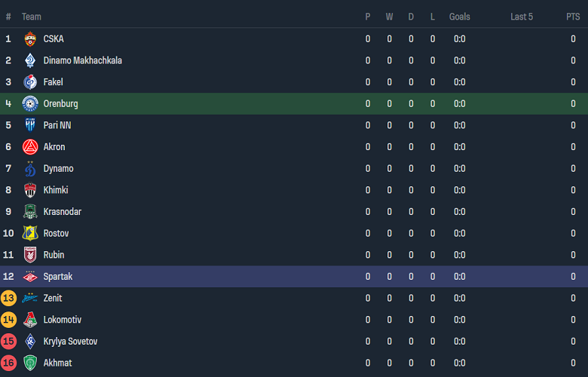Image resolution: width=588 pixels, height=377 pixels.
Task: Click the Rostov yellow club logo
Action: (30, 234)
